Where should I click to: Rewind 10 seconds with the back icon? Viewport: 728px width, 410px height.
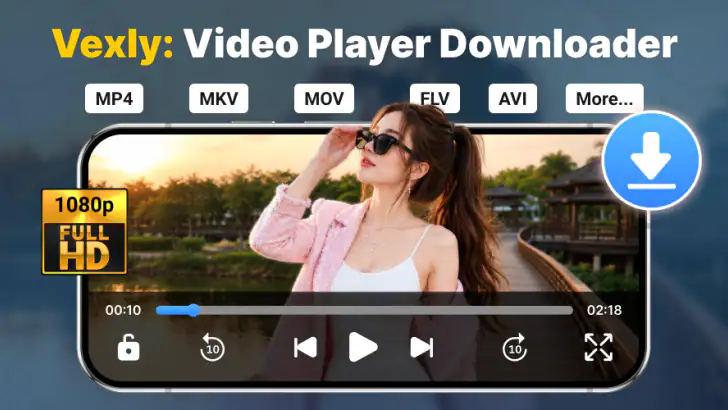(212, 347)
